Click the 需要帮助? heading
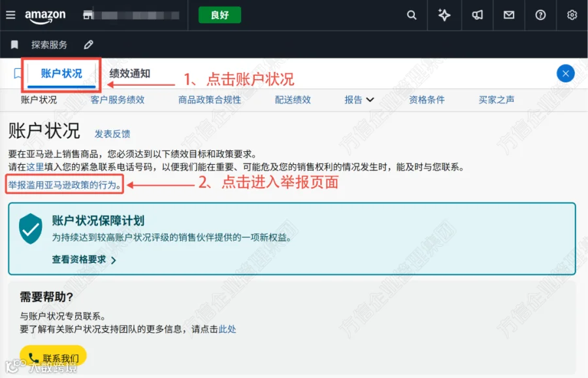The width and height of the screenshot is (588, 378). pos(46,297)
